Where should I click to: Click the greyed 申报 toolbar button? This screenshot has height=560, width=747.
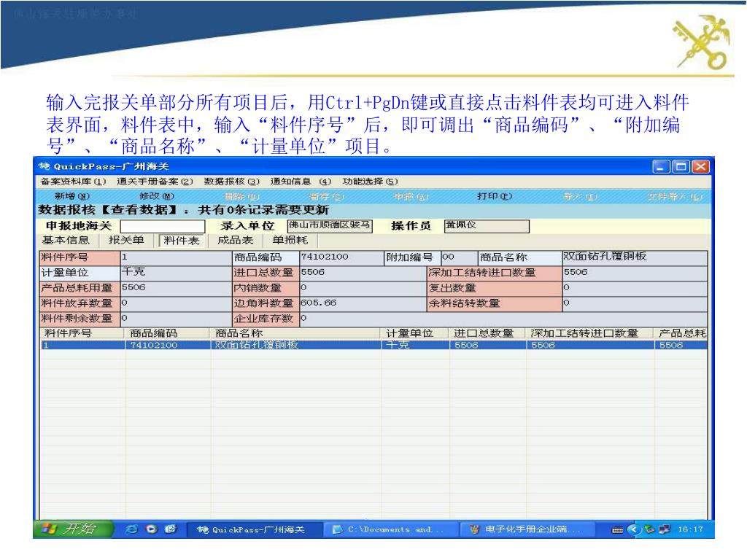(411, 196)
